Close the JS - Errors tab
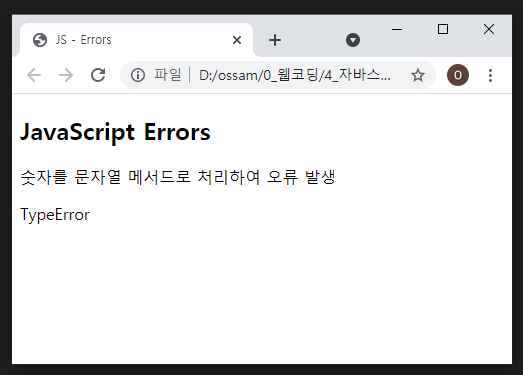The image size is (523, 375). 237,40
